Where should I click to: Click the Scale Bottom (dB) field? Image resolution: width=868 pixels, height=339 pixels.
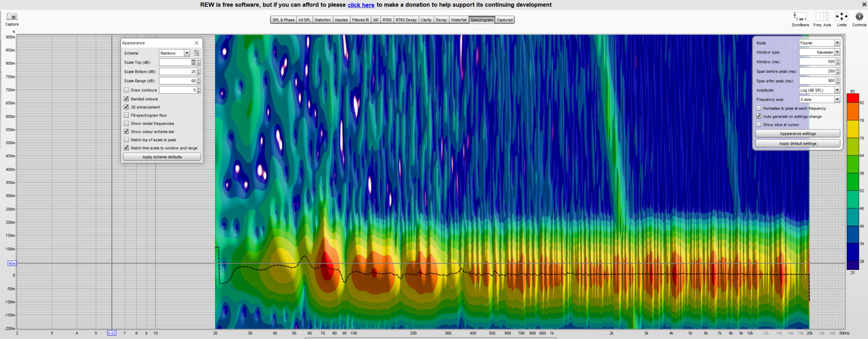178,71
